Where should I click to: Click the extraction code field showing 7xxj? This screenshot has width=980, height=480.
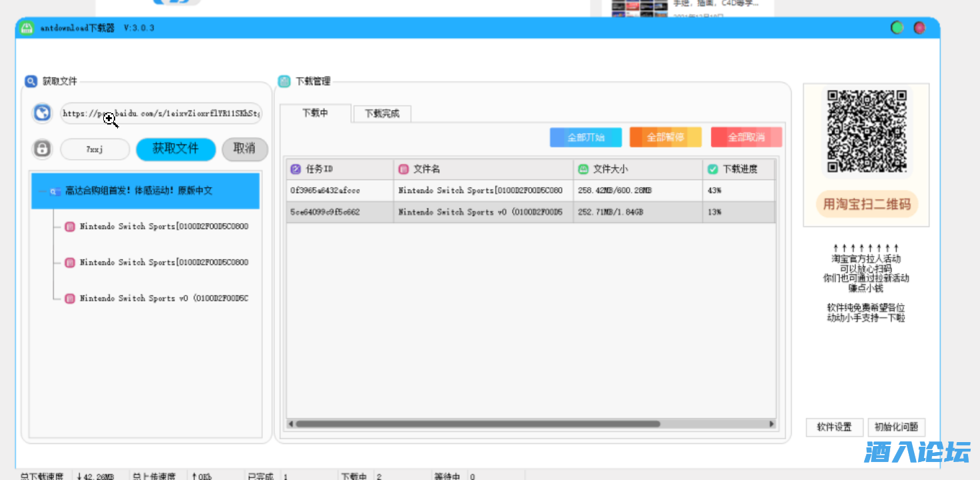pos(95,149)
